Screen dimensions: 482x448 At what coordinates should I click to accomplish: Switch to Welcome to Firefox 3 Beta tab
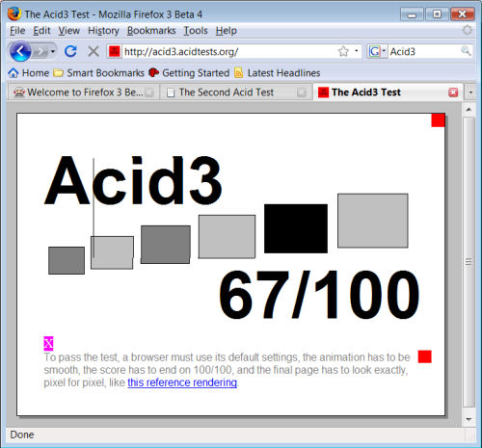pos(83,92)
